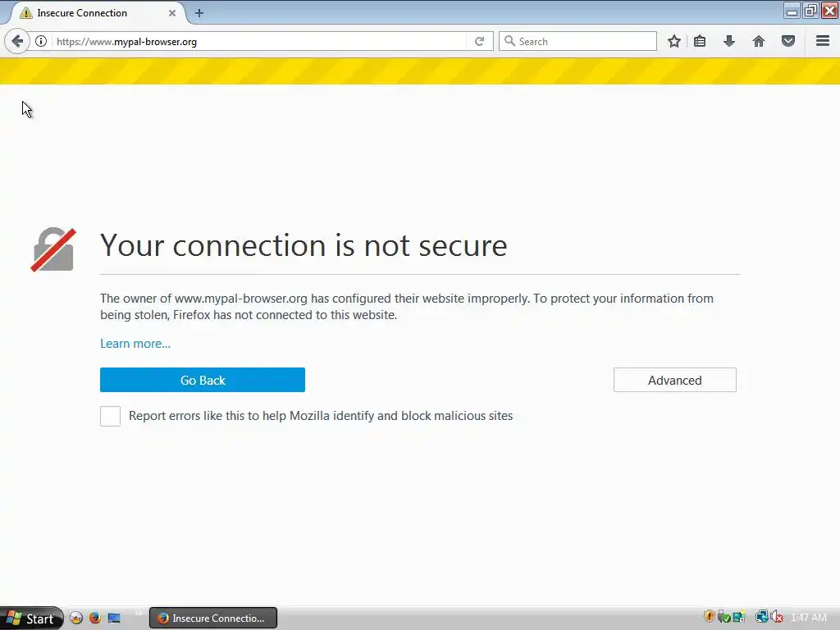This screenshot has width=840, height=630.
Task: Minimize the browser window
Action: click(792, 10)
